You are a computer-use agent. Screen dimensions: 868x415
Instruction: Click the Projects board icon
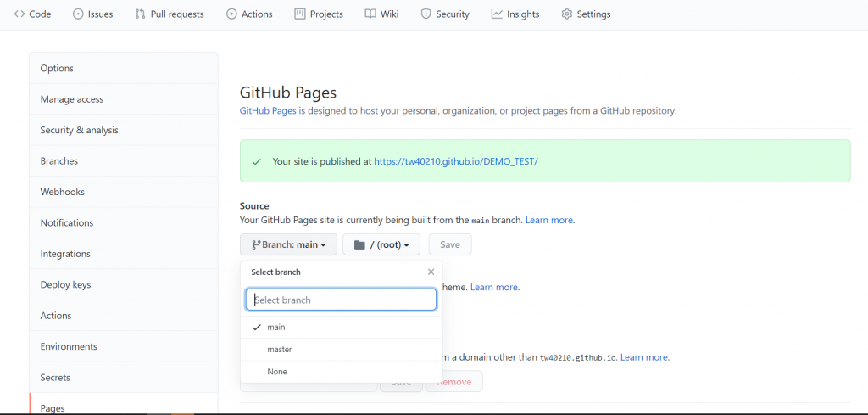300,14
